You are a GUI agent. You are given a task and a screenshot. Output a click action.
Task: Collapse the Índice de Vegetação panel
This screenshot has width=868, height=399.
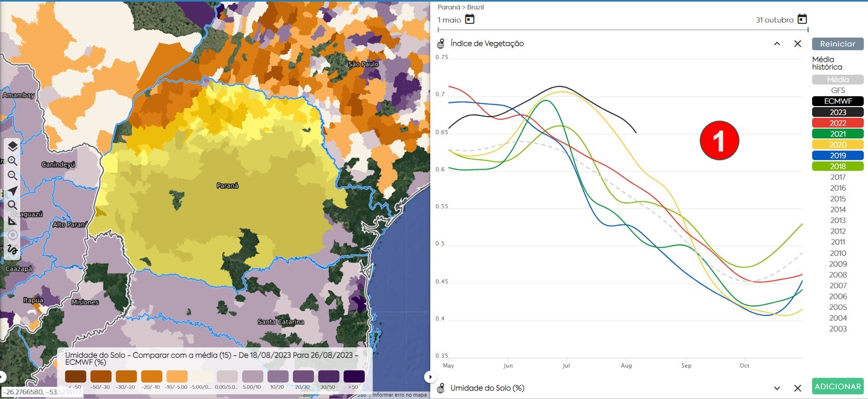777,44
